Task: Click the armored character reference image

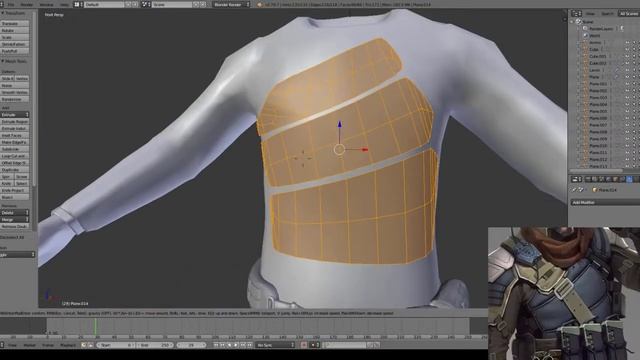Action: (564, 293)
